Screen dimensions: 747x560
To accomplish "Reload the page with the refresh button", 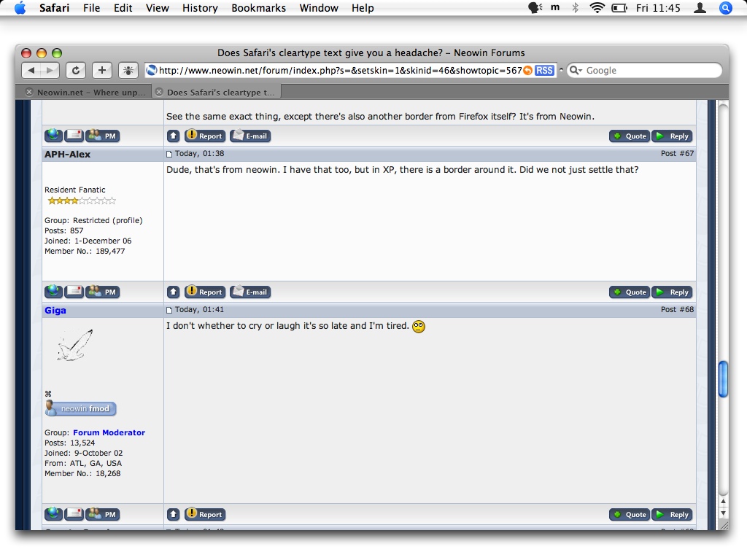I will coord(76,71).
